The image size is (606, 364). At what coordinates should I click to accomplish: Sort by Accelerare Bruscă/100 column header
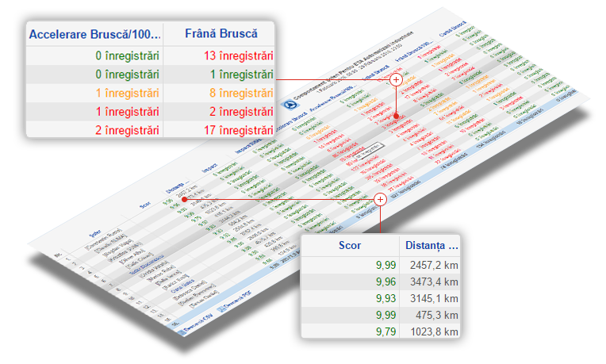click(94, 34)
